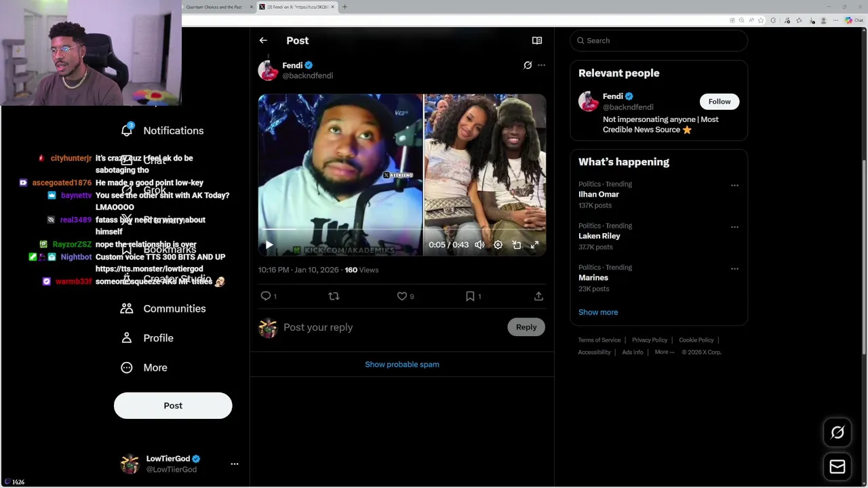
Task: Click the Grok icon on Fendi's post
Action: (528, 65)
